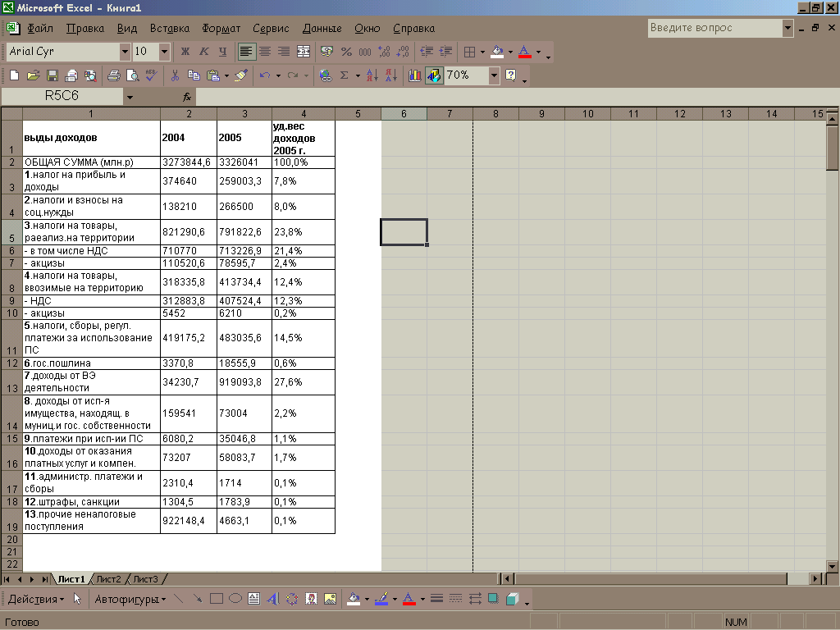
Task: Select column 4 header
Action: coord(304,113)
